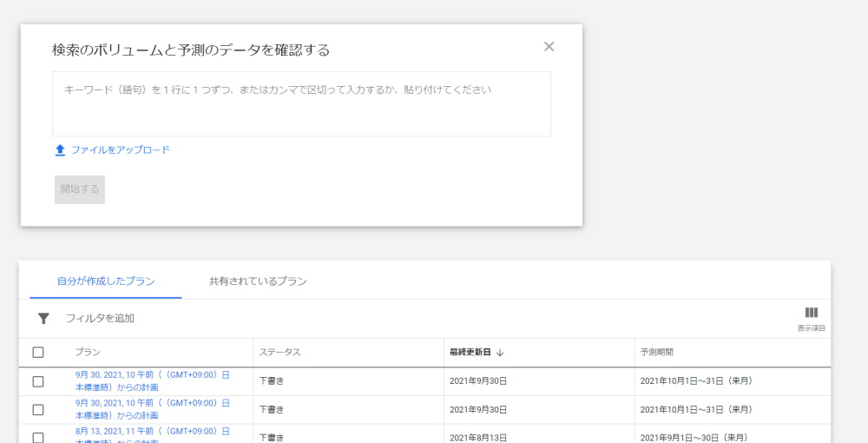Open the columns 表示項目 icon
The width and height of the screenshot is (868, 443).
[x=811, y=314]
